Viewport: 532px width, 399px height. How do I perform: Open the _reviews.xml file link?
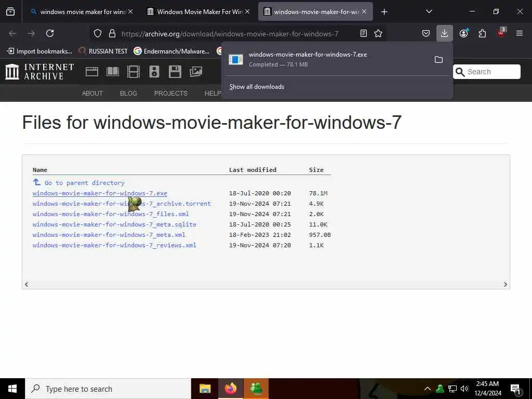[x=114, y=245]
